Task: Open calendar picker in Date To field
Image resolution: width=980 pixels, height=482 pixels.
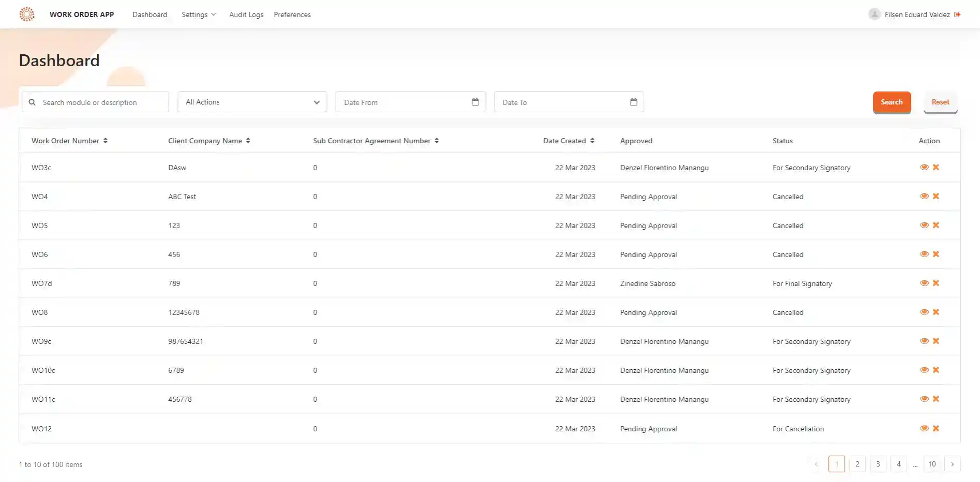Action: click(634, 102)
